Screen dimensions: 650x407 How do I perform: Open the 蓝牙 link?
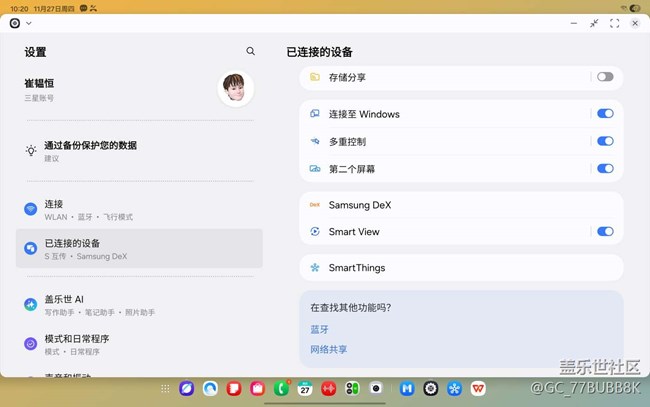(x=319, y=329)
